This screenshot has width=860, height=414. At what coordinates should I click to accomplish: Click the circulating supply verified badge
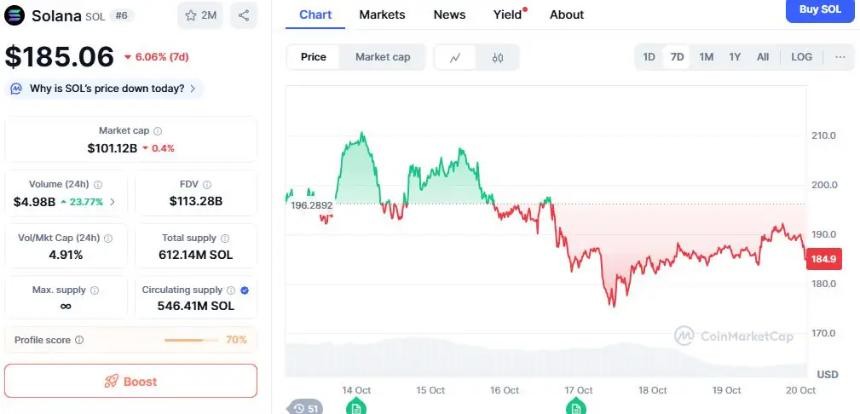pos(245,290)
